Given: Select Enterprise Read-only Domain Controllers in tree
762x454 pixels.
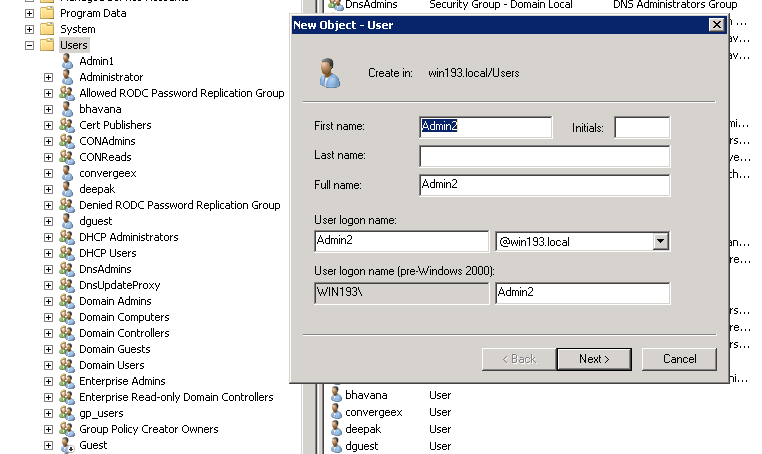Looking at the screenshot, I should 176,398.
